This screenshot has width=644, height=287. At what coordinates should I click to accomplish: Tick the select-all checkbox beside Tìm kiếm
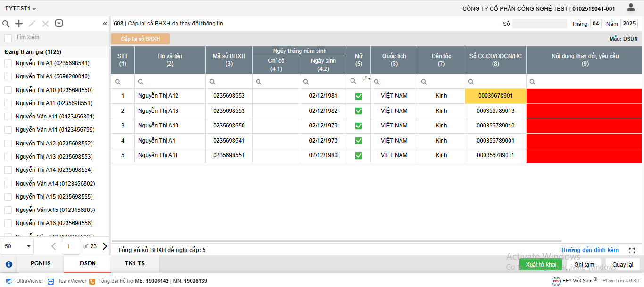click(x=8, y=38)
